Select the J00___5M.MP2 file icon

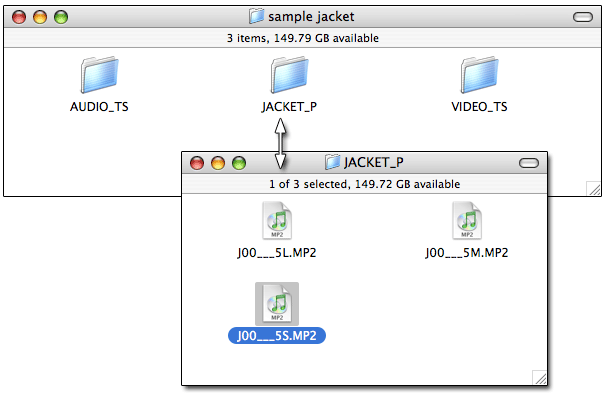coord(467,221)
